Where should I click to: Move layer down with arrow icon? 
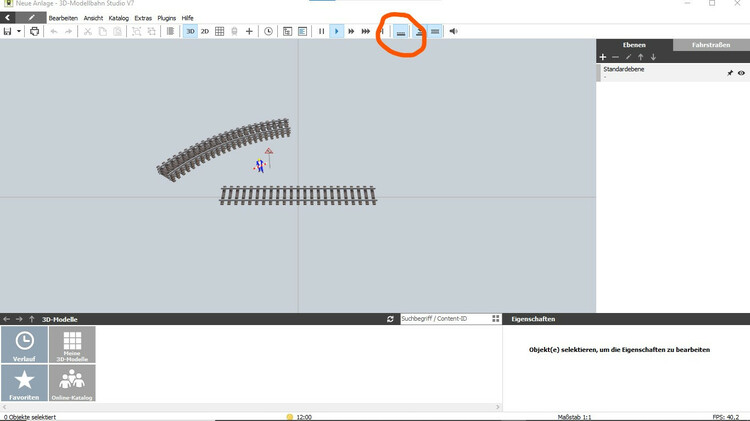point(653,57)
